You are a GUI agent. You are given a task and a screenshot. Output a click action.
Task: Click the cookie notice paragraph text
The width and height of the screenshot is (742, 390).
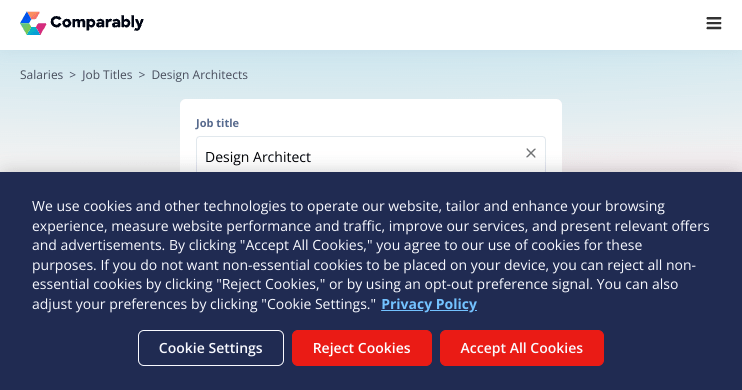(371, 255)
